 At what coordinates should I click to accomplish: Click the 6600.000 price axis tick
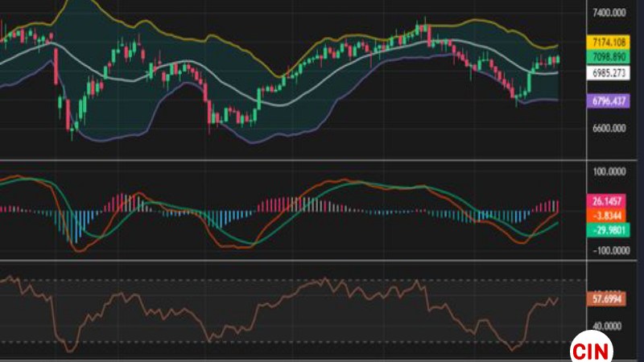point(609,129)
